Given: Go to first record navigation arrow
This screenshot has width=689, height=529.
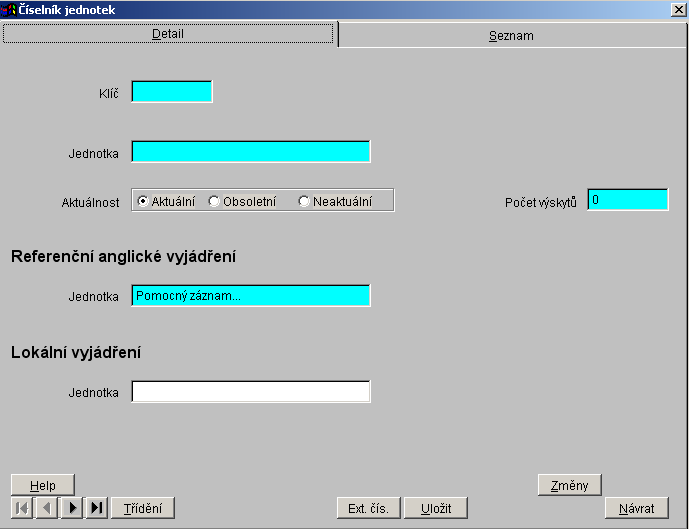Looking at the screenshot, I should [22, 508].
